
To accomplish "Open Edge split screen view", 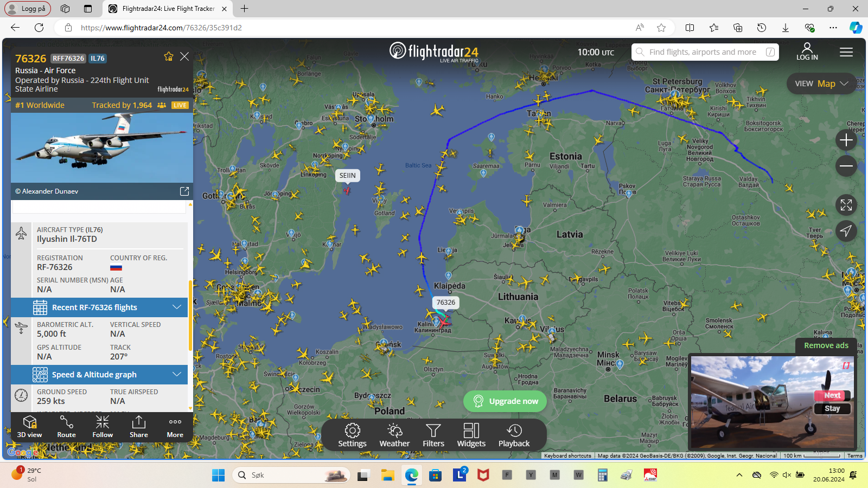I will tap(690, 28).
